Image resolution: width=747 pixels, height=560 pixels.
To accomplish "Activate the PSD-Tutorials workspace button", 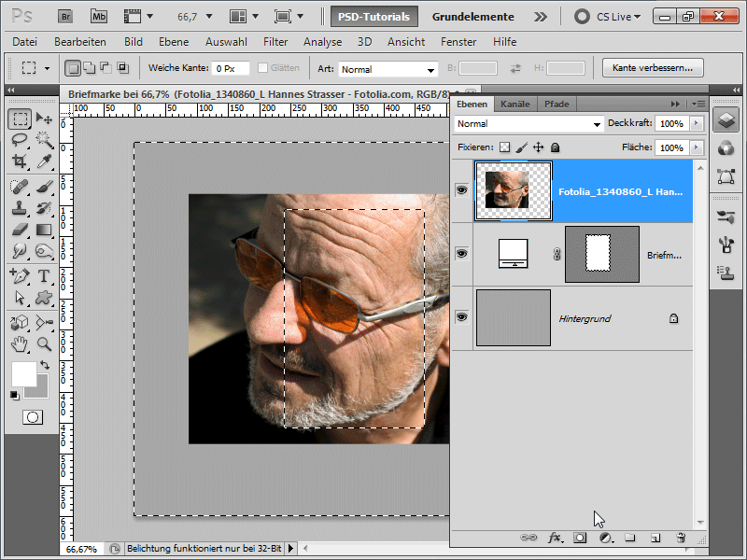I will (374, 17).
